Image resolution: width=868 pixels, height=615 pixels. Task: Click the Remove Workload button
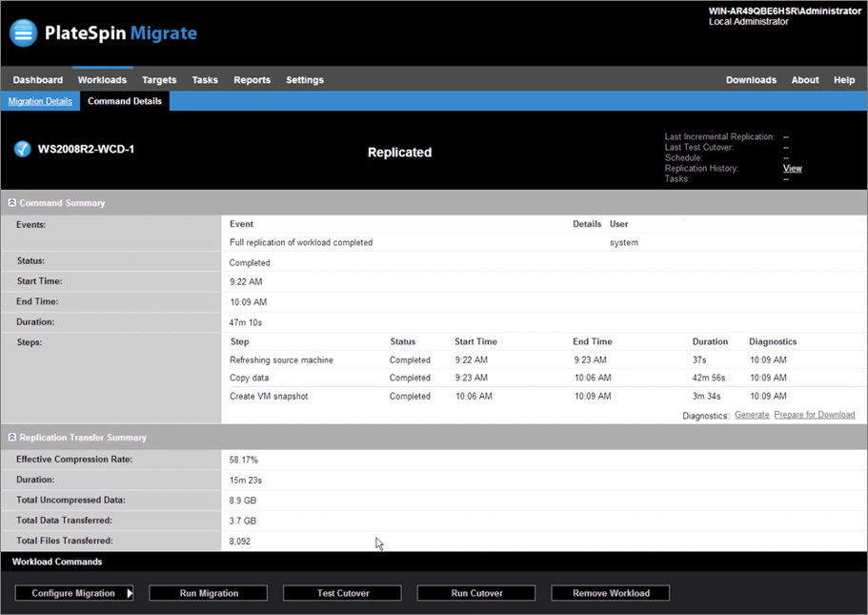click(x=610, y=593)
